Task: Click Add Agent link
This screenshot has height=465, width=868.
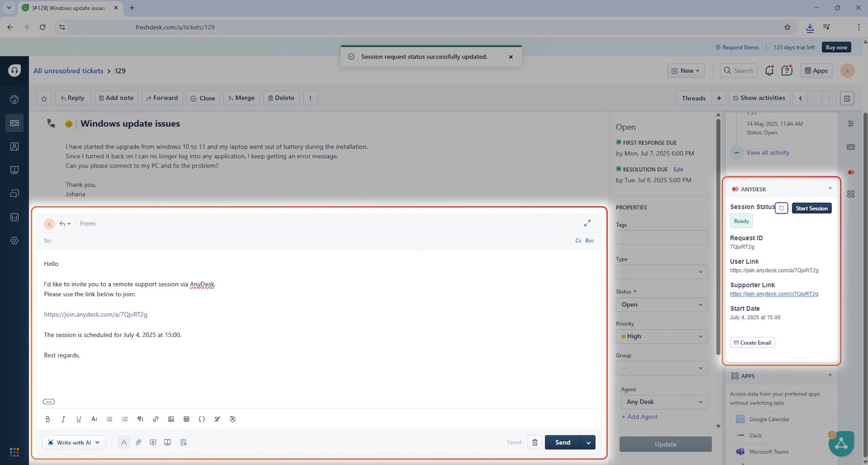Action: point(640,417)
